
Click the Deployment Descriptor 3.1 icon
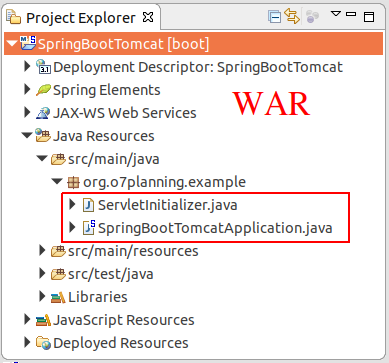pyautogui.click(x=43, y=67)
